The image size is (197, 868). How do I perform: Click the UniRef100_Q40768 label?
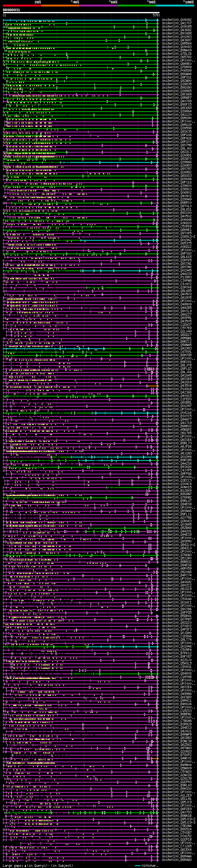177,101
